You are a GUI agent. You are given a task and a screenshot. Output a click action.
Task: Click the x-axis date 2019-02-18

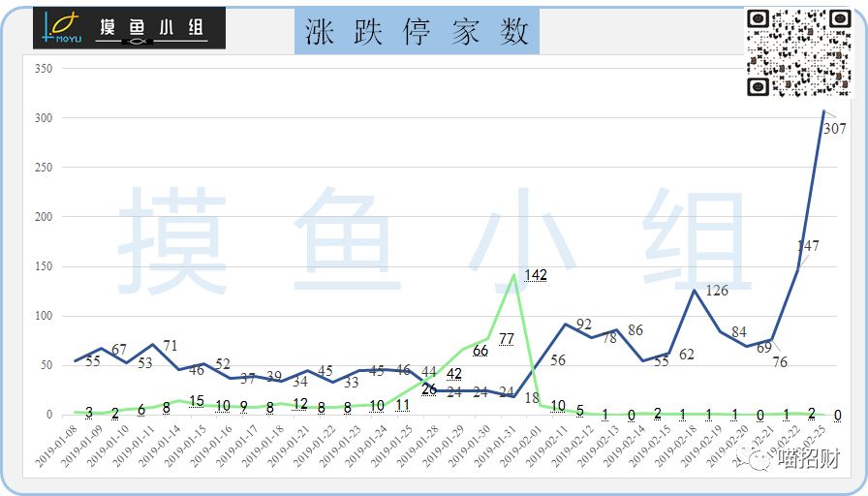(x=675, y=446)
